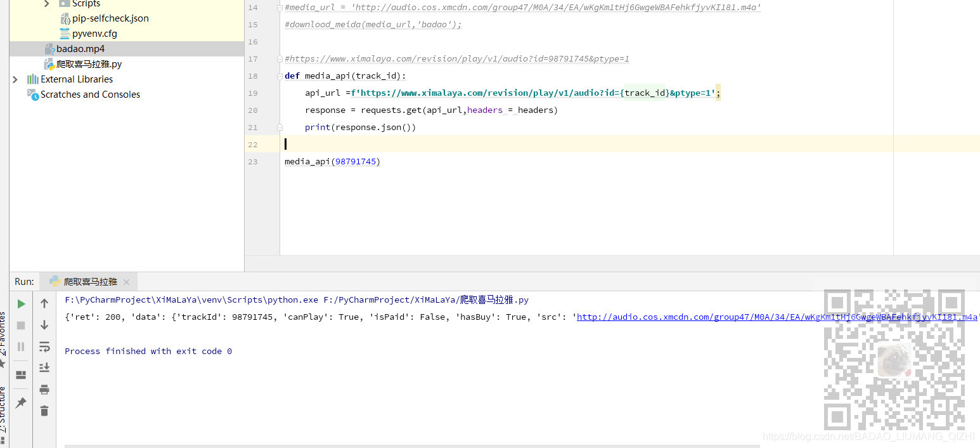Click the commented ximalaya URL on line 17
The image size is (980, 448).
pos(457,59)
